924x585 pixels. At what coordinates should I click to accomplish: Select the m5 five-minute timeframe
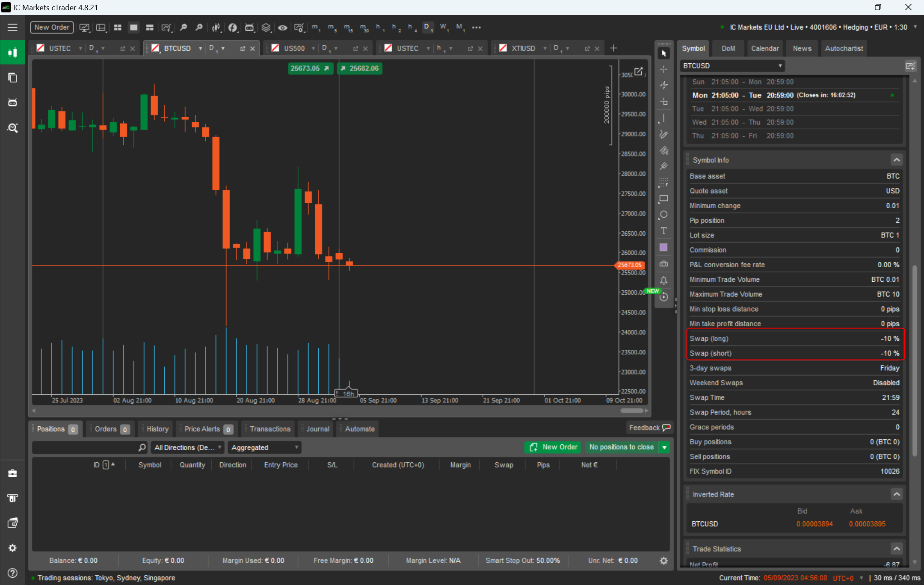tap(332, 27)
